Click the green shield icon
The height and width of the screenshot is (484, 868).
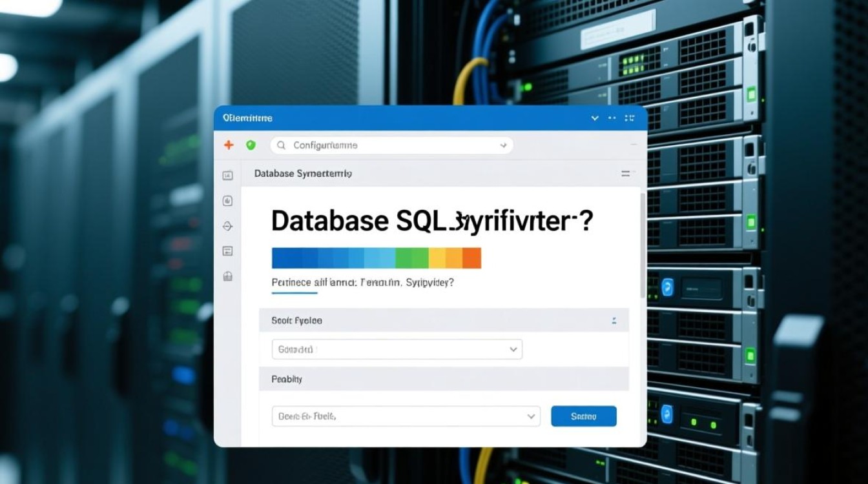pyautogui.click(x=251, y=145)
